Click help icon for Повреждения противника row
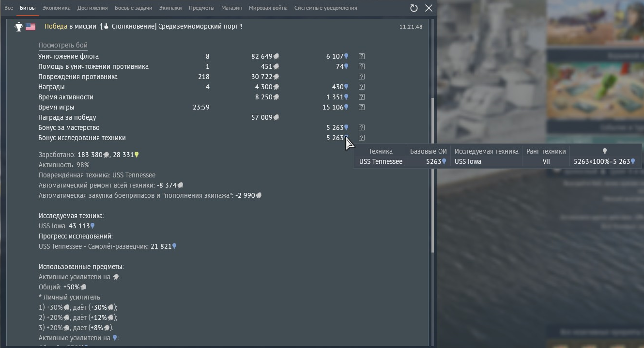 (x=361, y=77)
